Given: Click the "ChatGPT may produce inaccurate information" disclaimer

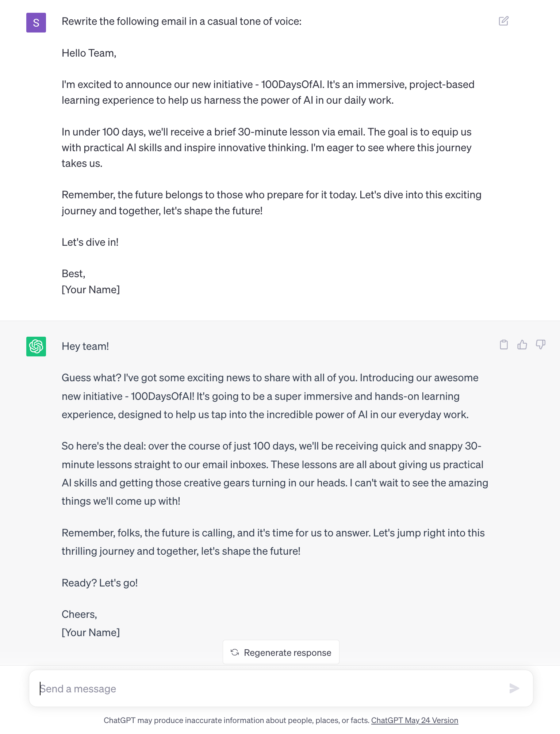Looking at the screenshot, I should 237,720.
